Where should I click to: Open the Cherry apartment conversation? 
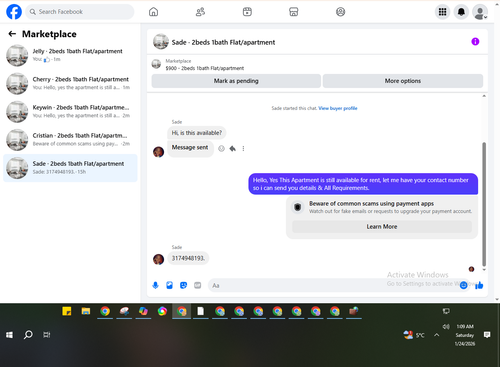click(x=70, y=83)
